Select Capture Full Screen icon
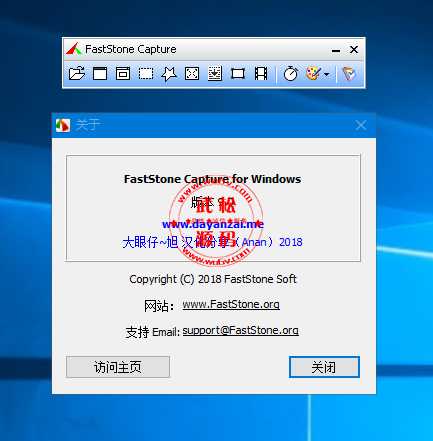The height and width of the screenshot is (441, 433). coord(192,73)
